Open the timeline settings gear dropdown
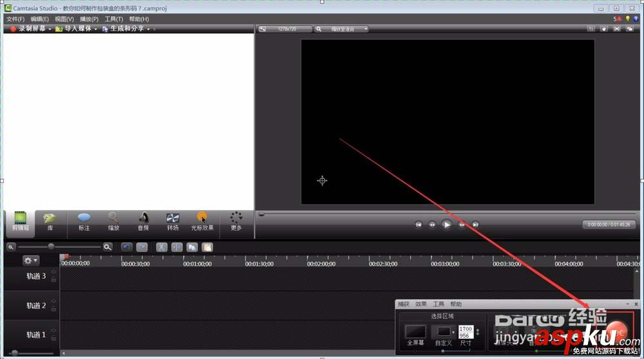Screen dimensions: 644x359 [x=30, y=261]
